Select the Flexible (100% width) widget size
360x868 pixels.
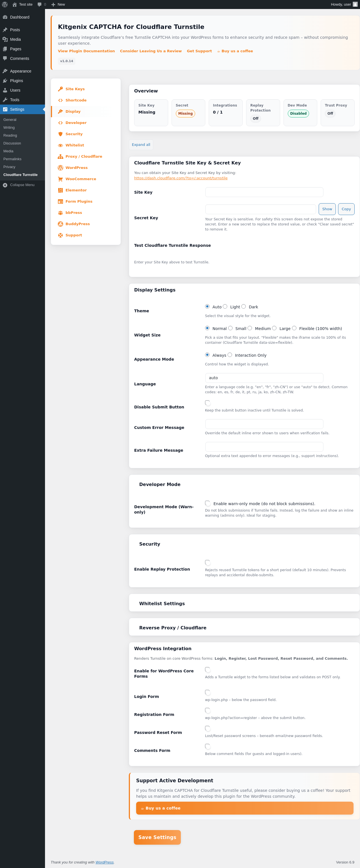tap(294, 328)
